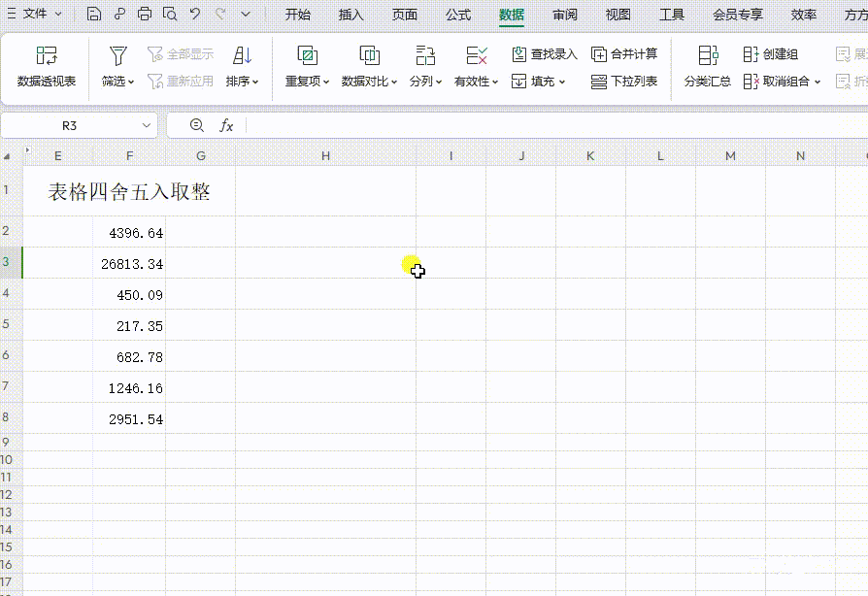Open the 文件 menu
The width and height of the screenshot is (868, 596).
tap(42, 14)
